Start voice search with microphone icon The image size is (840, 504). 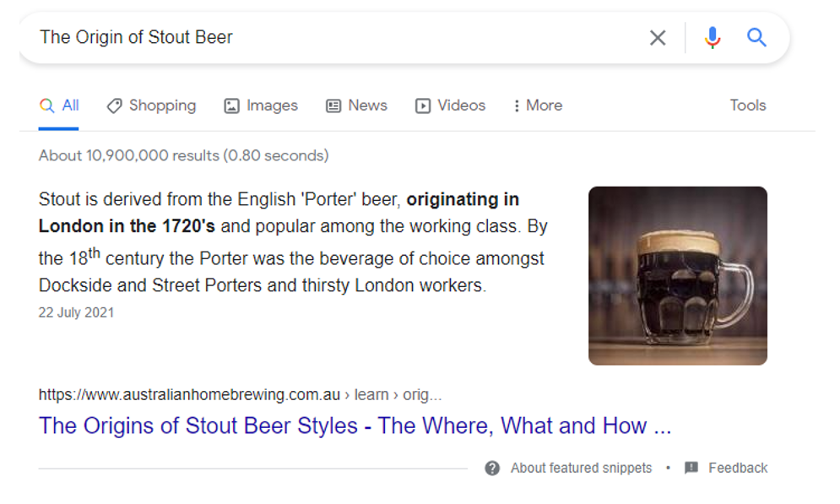coord(713,37)
